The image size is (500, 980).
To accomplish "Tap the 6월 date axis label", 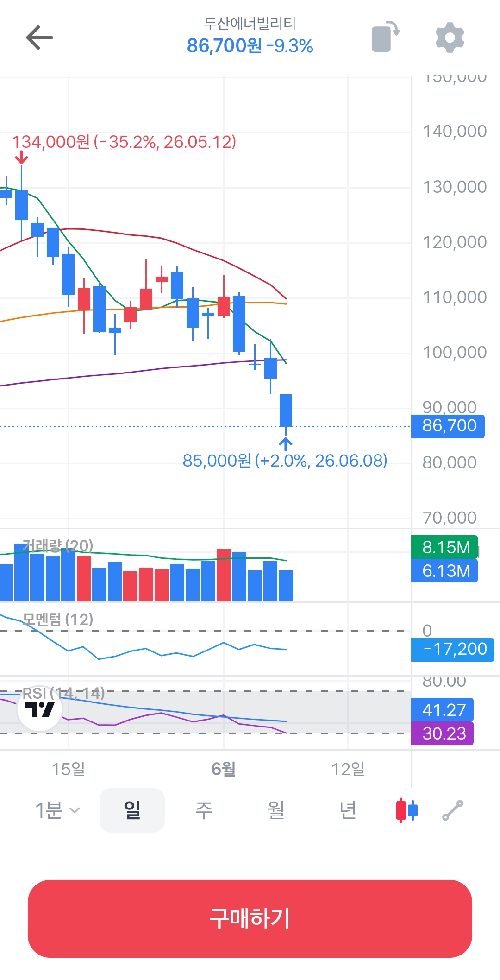I will 224,769.
